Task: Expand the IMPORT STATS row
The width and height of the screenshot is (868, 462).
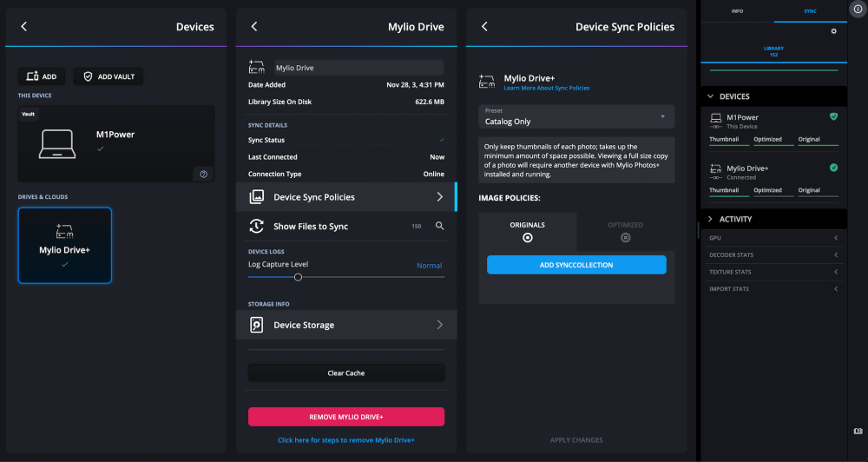Action: (x=774, y=288)
